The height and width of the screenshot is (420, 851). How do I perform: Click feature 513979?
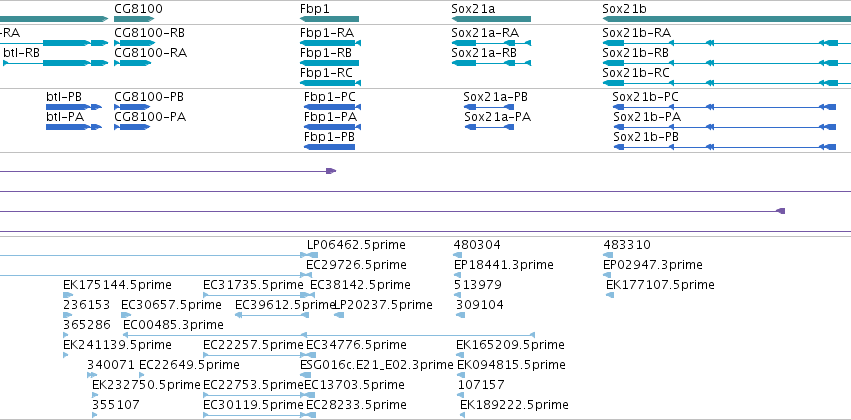pos(478,285)
